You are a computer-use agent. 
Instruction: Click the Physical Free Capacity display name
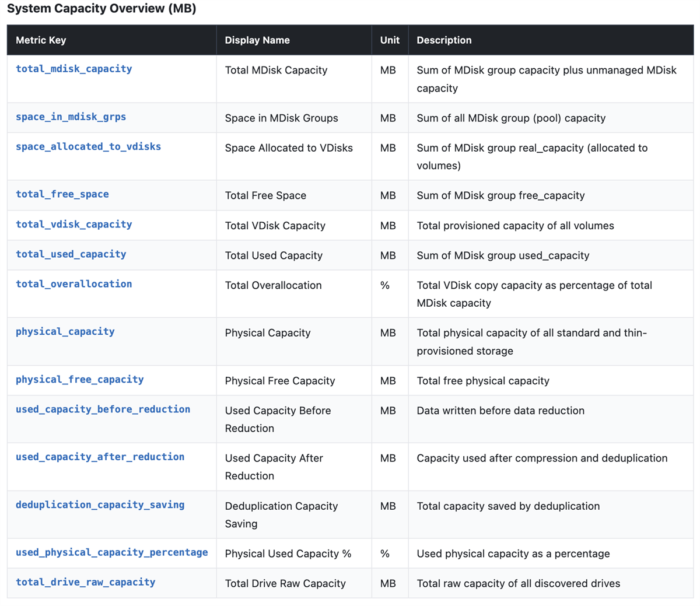pos(280,380)
